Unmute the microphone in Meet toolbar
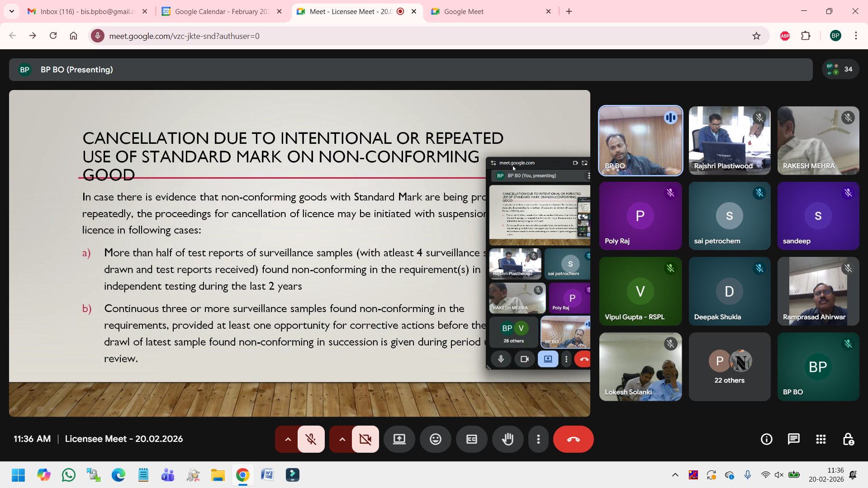 311,439
